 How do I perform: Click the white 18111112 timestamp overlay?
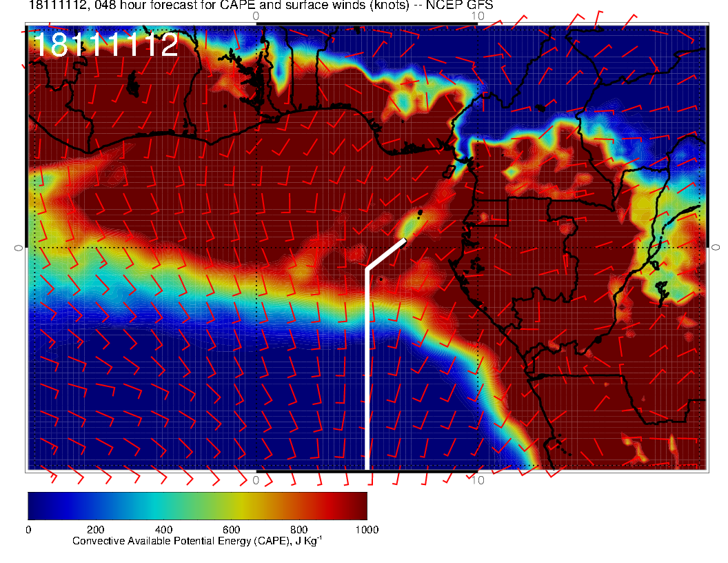pyautogui.click(x=105, y=46)
